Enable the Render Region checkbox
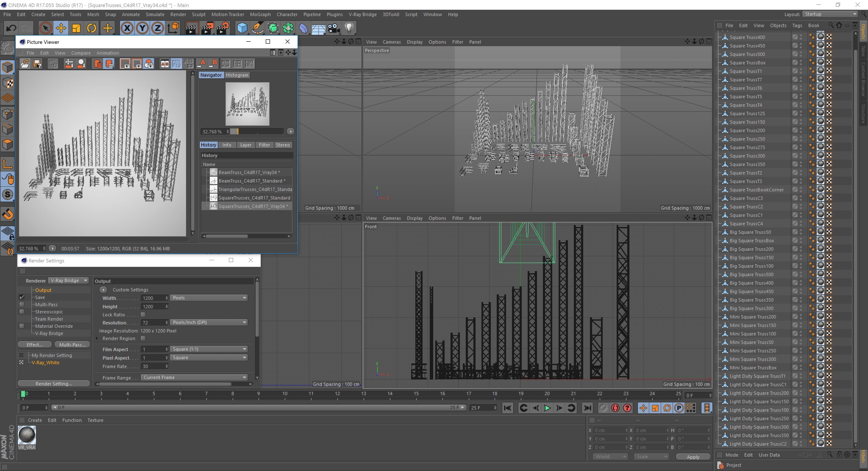 (143, 338)
